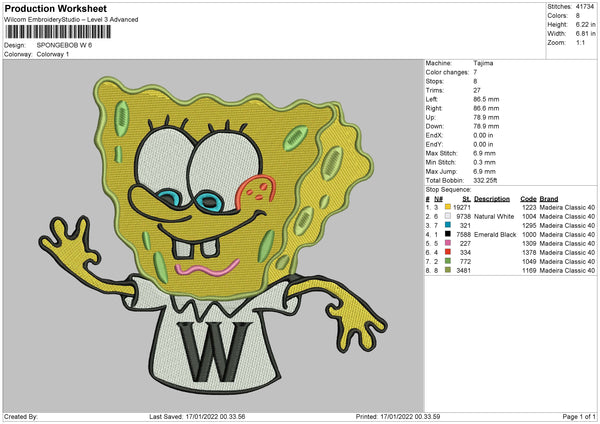
Task: Click the Width value '6.81 in'
Action: (585, 34)
